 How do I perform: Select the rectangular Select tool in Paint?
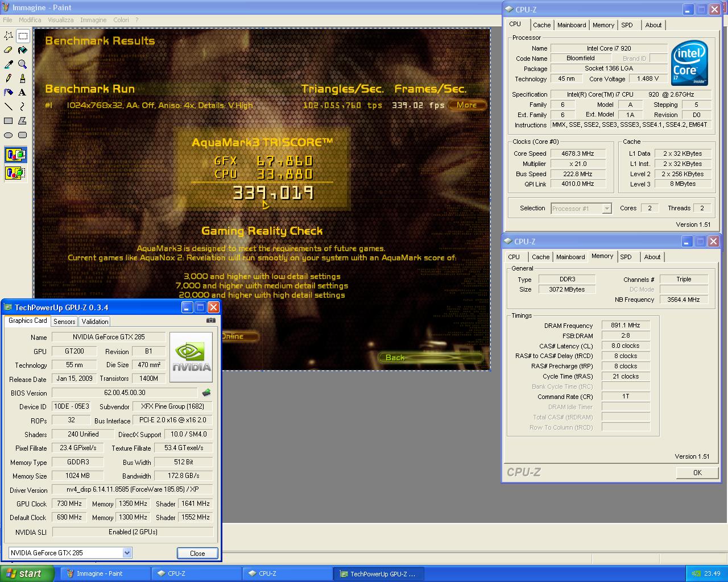(x=23, y=36)
